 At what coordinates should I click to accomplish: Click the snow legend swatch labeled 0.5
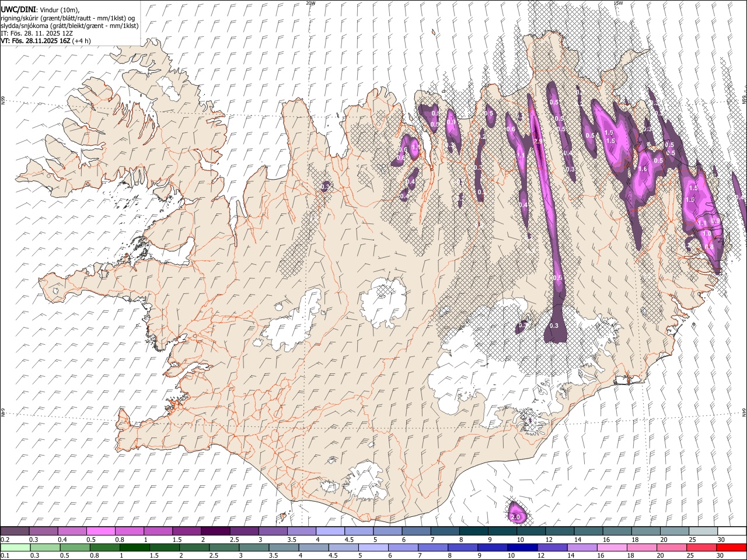tap(100, 531)
